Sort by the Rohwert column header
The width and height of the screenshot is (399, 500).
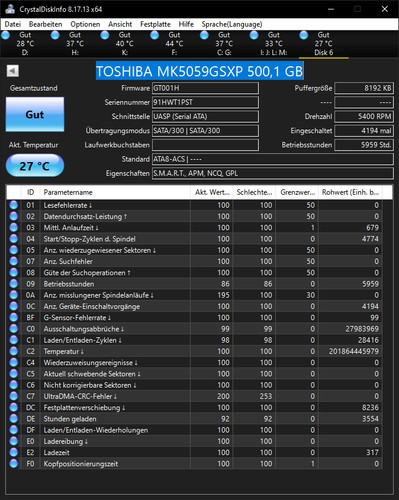(350, 192)
